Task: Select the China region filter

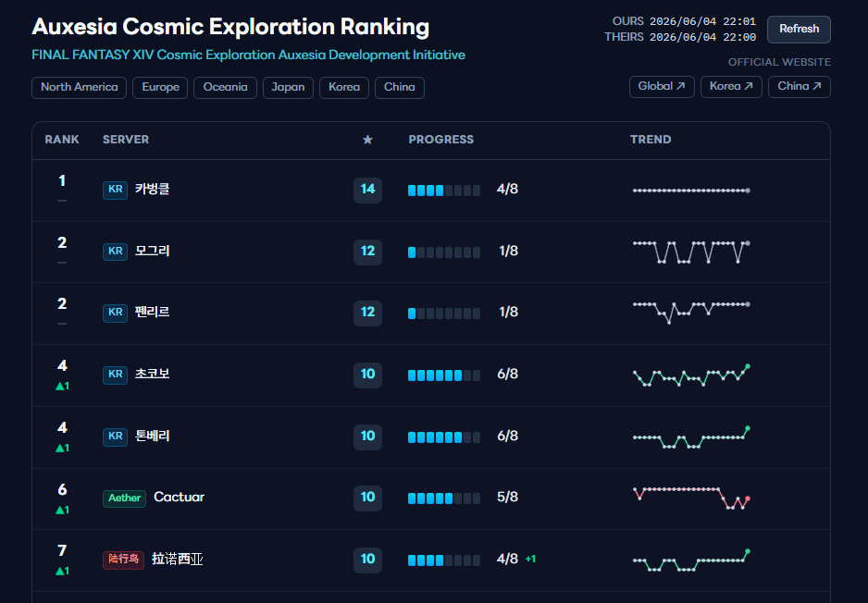Action: coord(400,88)
